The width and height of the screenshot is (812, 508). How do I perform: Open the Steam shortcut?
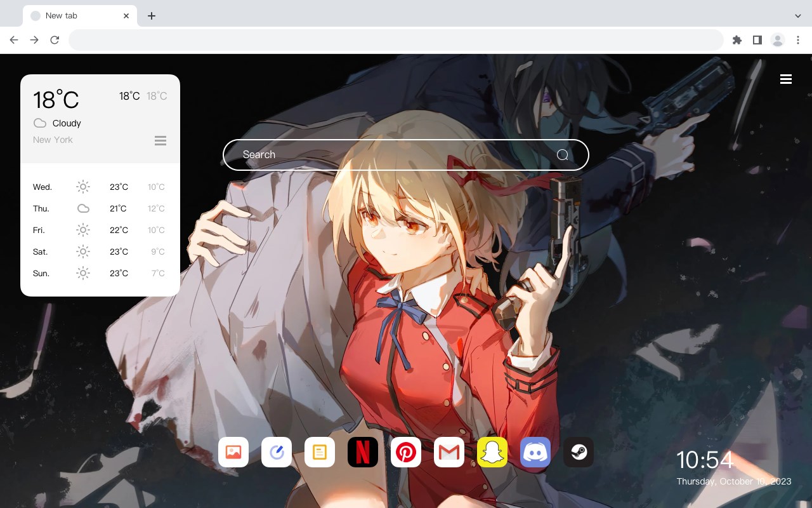pos(579,452)
